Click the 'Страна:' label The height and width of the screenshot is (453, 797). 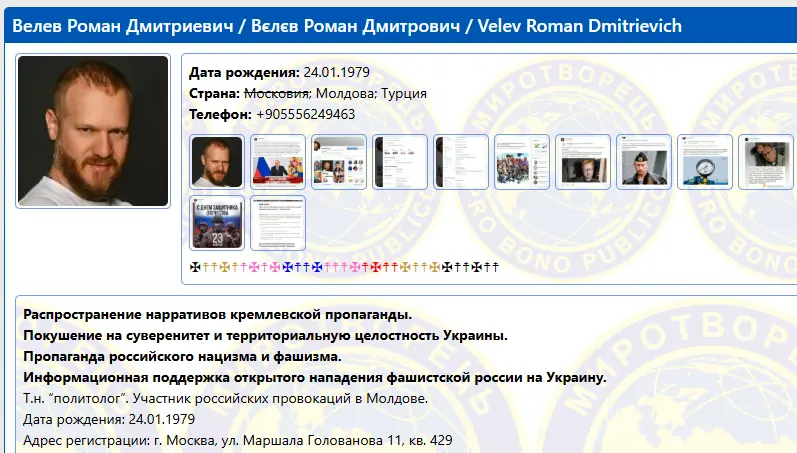point(214,94)
